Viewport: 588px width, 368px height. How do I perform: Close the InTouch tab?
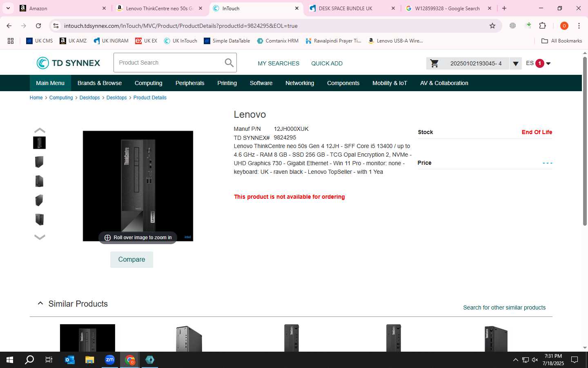tap(297, 8)
